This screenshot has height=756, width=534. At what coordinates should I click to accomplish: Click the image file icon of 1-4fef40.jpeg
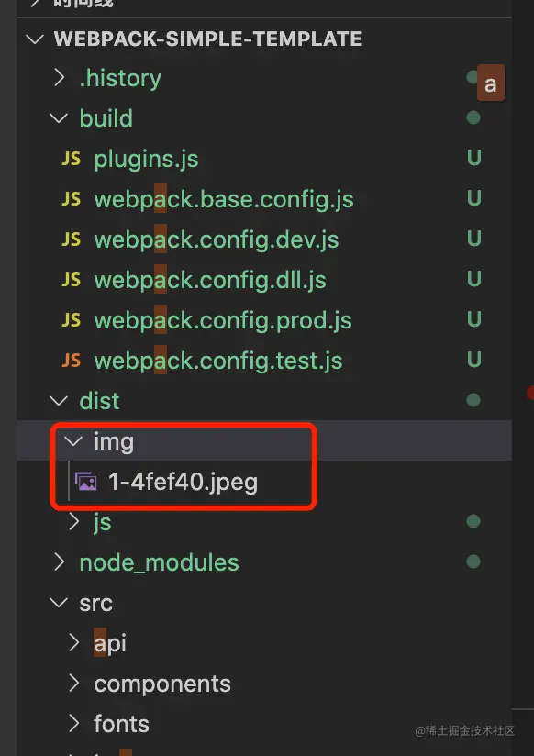tap(86, 482)
